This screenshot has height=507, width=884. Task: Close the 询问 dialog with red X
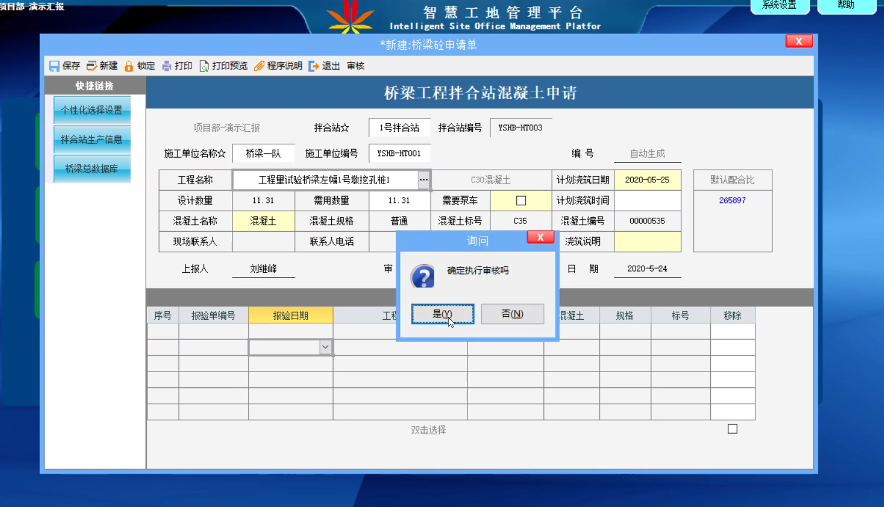[539, 238]
